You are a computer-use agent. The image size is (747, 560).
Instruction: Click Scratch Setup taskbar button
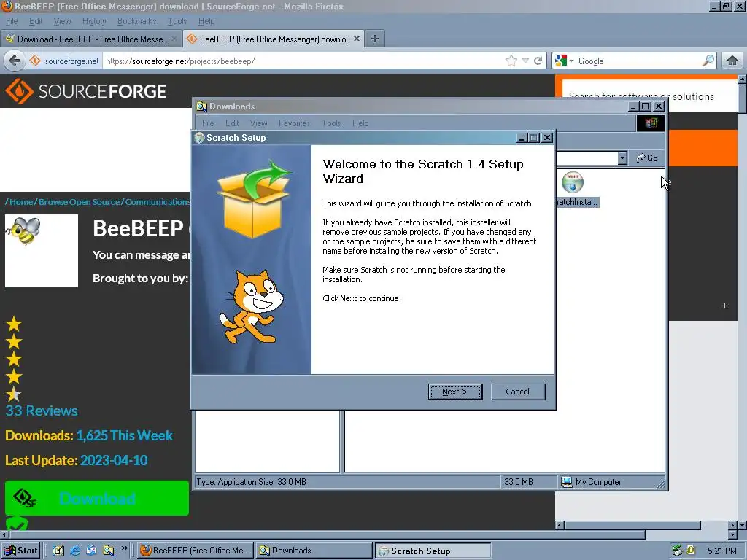(x=433, y=551)
